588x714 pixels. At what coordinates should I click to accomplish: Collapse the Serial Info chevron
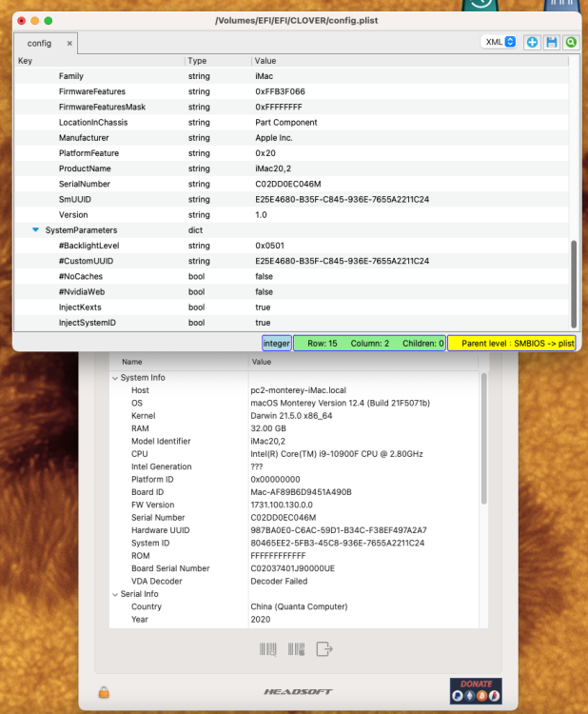(115, 594)
